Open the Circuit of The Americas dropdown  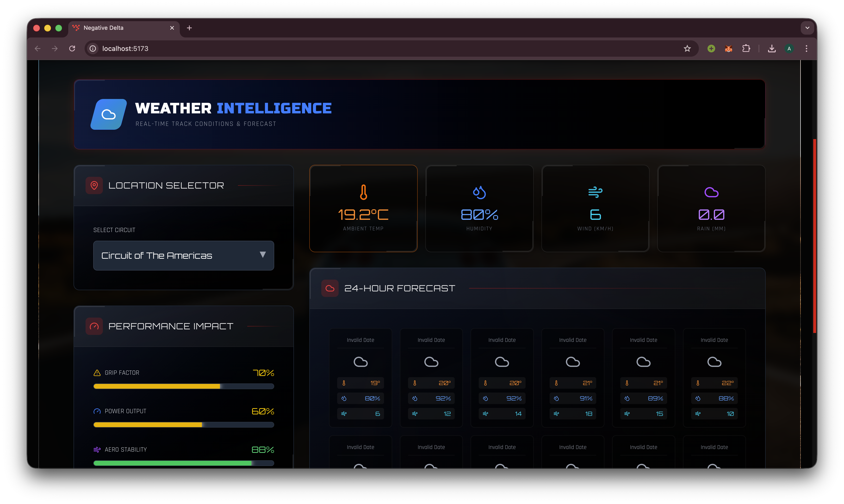click(x=183, y=255)
